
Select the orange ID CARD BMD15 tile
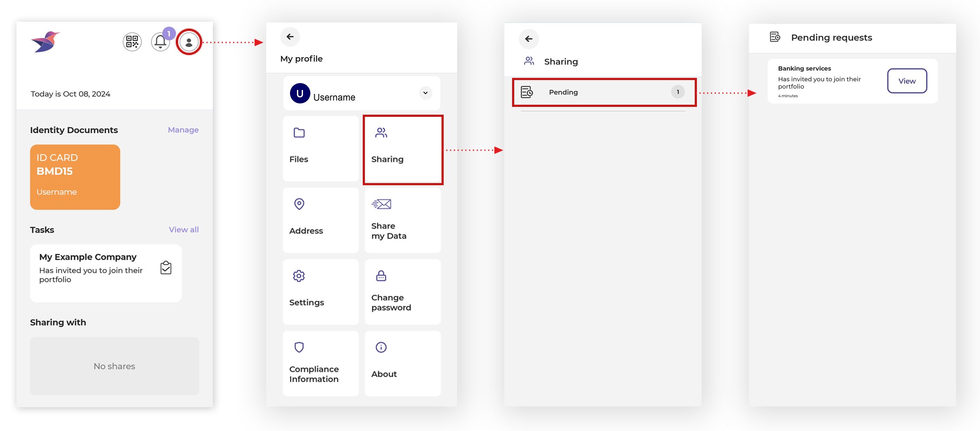point(74,177)
